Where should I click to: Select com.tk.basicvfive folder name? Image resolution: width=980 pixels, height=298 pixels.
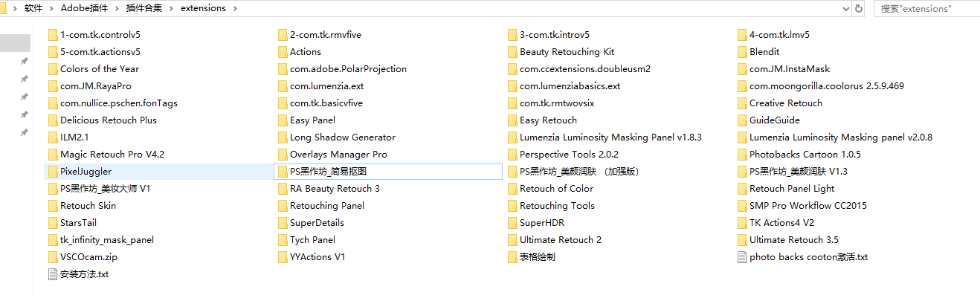pyautogui.click(x=326, y=103)
